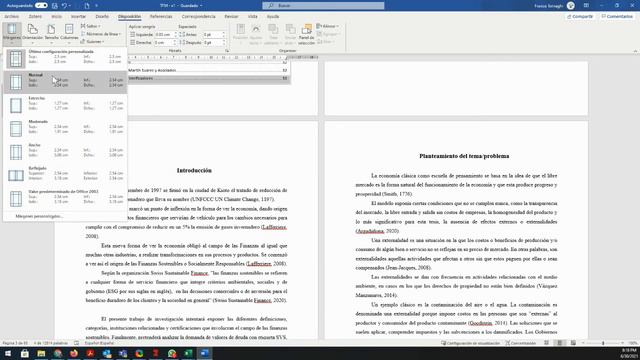The image size is (640, 360).
Task: Click the Planteamiento del tema/problema heading
Action: [464, 156]
